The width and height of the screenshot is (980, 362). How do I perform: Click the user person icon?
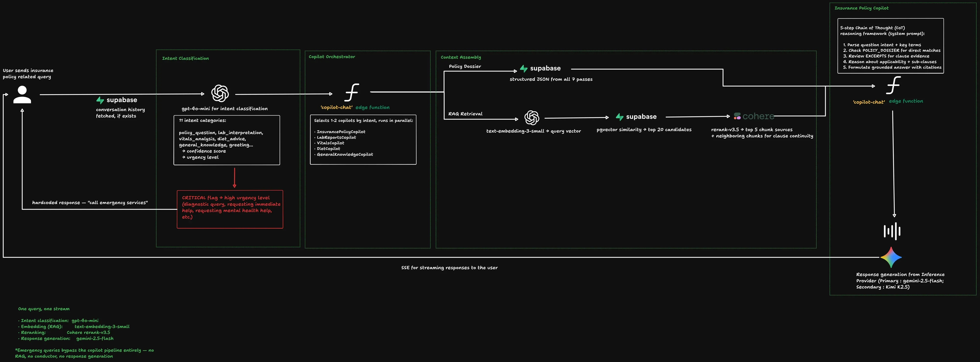coord(22,95)
